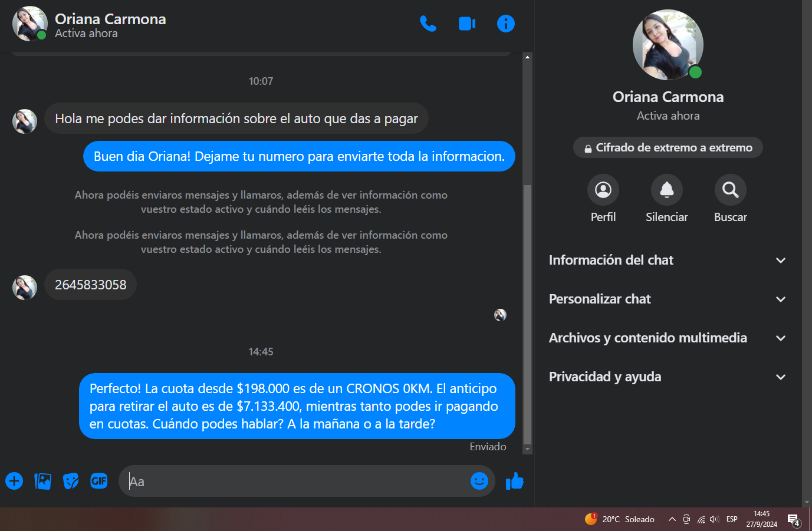Image resolution: width=812 pixels, height=531 pixels.
Task: Expand Privacidad y ayuda section
Action: point(668,377)
